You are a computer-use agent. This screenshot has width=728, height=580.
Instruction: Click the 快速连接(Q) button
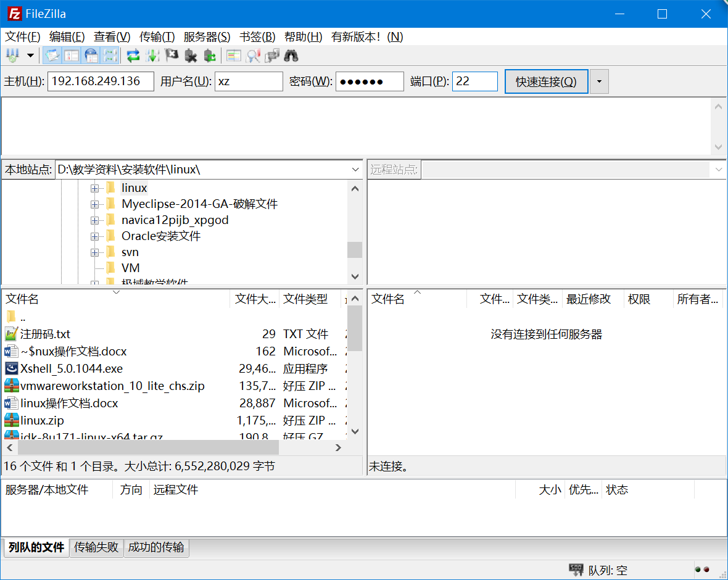(x=547, y=81)
